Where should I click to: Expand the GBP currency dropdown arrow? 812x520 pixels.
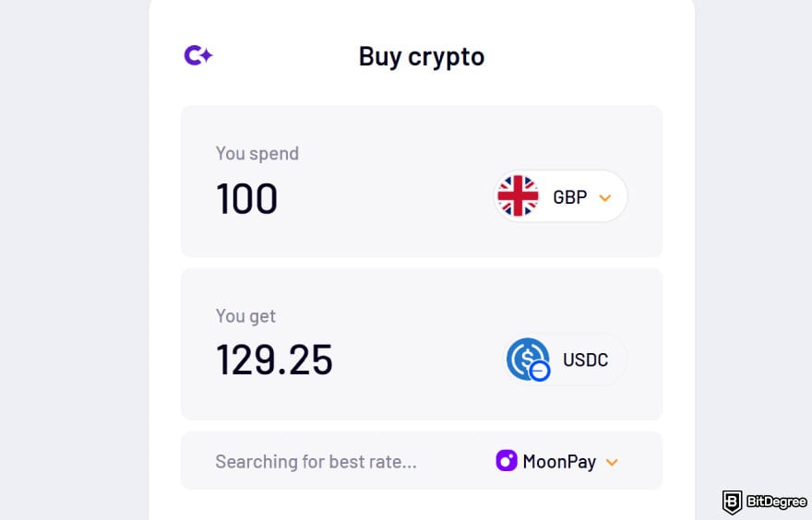click(605, 197)
